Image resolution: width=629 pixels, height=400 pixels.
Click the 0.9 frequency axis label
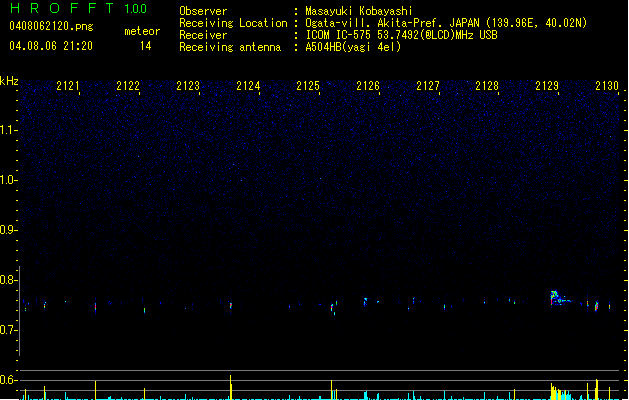point(9,230)
